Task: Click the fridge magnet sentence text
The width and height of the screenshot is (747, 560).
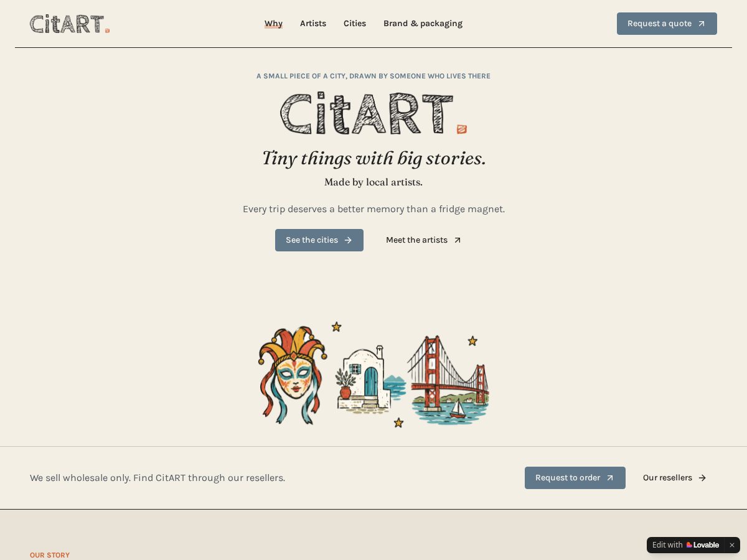Action: click(374, 209)
